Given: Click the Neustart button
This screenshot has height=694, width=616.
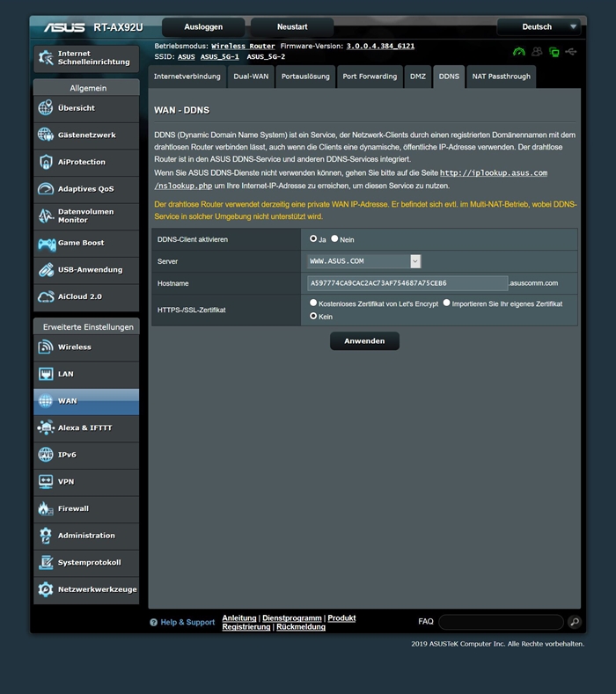Looking at the screenshot, I should (292, 27).
